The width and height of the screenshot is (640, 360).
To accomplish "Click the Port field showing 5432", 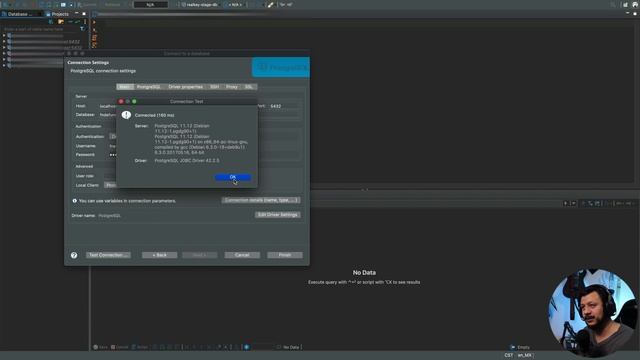I will (x=284, y=106).
